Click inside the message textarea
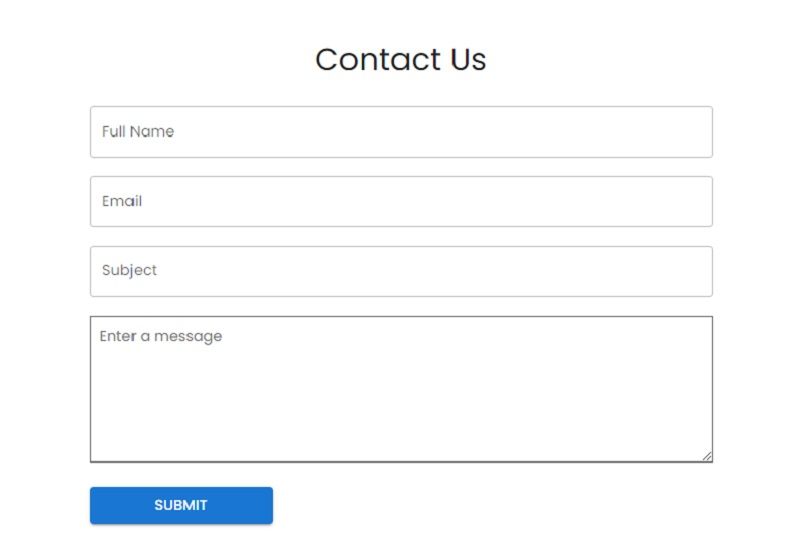The width and height of the screenshot is (800, 543). 401,389
